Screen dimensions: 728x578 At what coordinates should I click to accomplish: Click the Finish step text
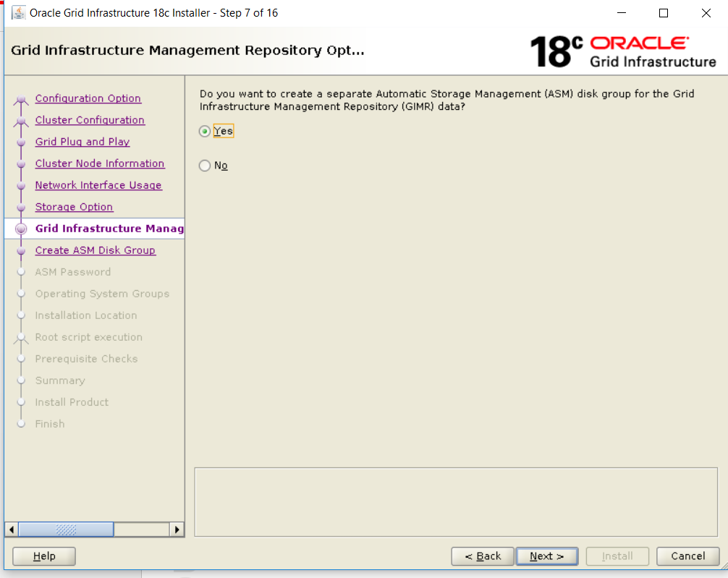click(x=50, y=424)
